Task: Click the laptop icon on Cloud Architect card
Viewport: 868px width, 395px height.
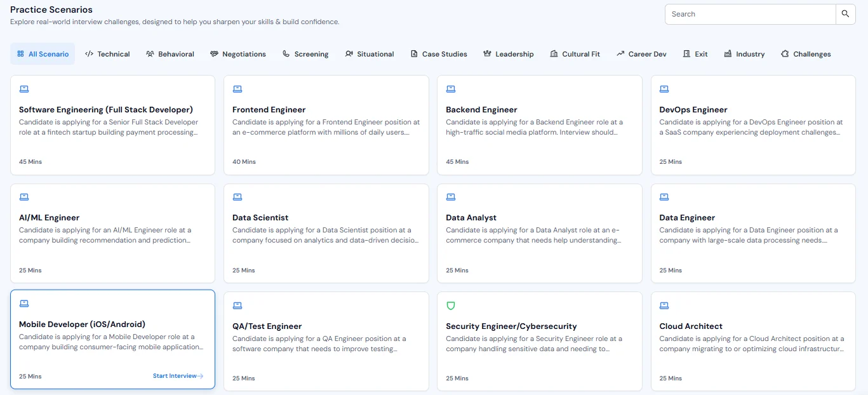Action: [x=664, y=305]
